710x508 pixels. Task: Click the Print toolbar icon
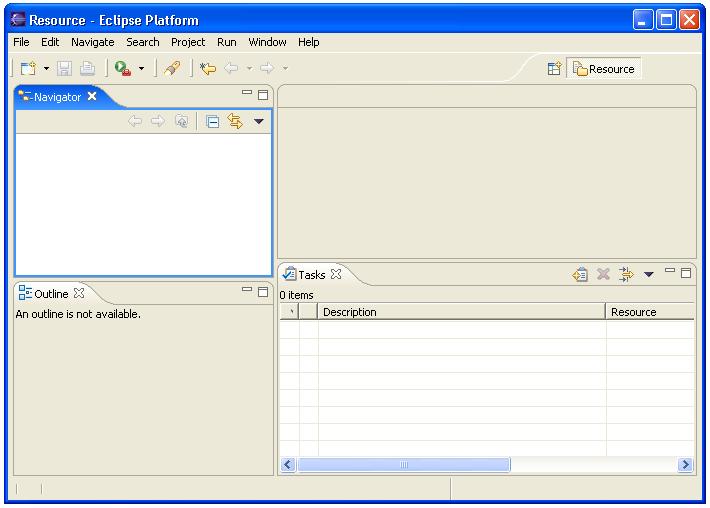tap(87, 68)
